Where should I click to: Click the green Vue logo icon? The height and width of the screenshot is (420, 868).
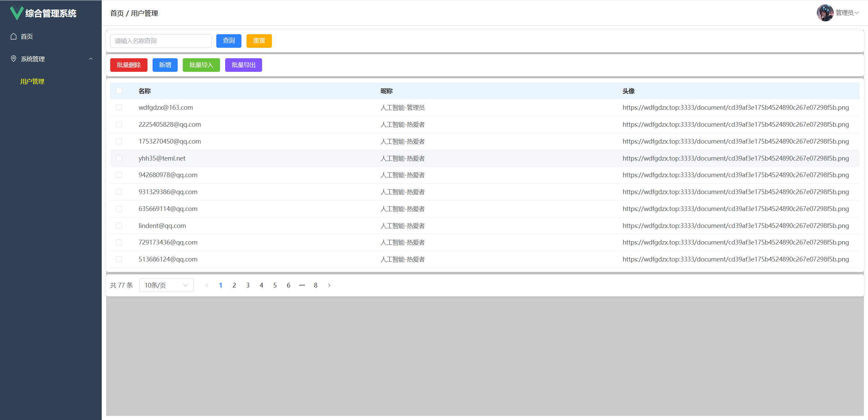(16, 13)
